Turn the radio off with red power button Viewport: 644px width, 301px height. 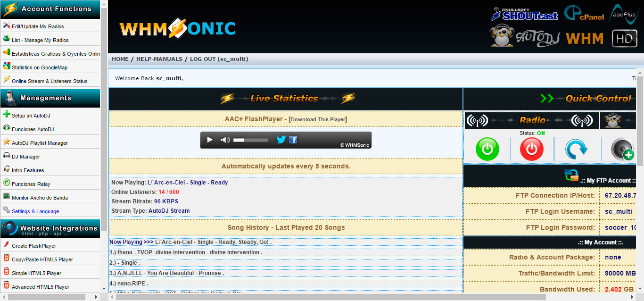(x=532, y=150)
